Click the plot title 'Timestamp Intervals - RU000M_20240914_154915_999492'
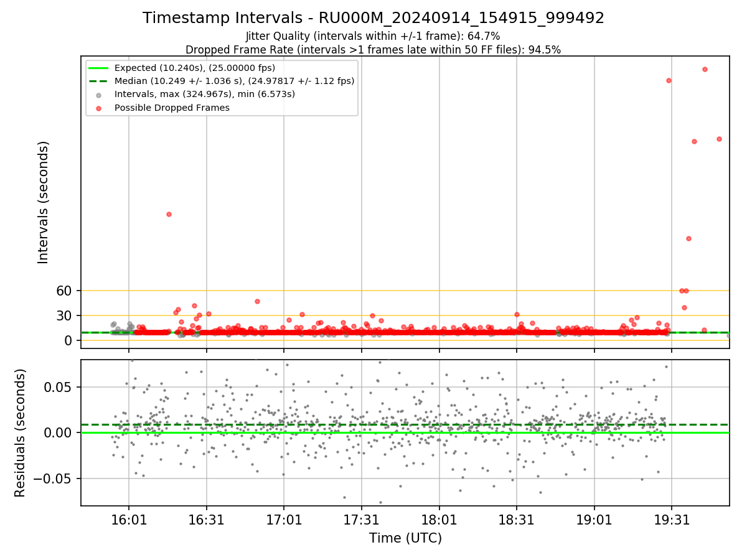 (x=374, y=18)
